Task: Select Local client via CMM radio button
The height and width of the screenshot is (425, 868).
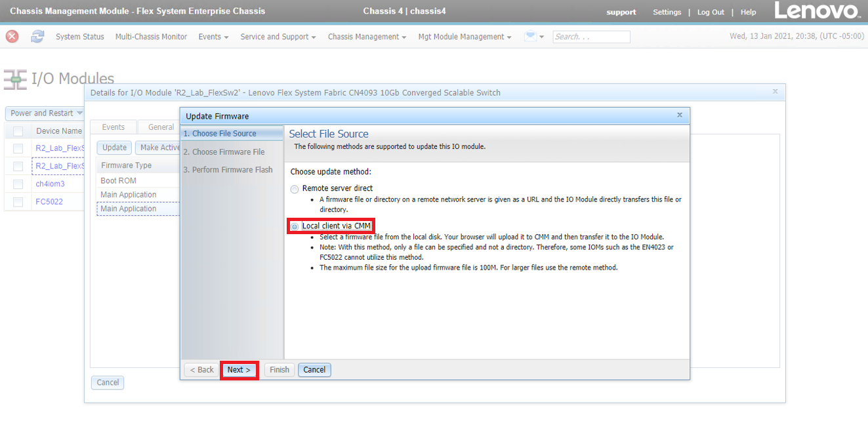Action: pyautogui.click(x=295, y=226)
